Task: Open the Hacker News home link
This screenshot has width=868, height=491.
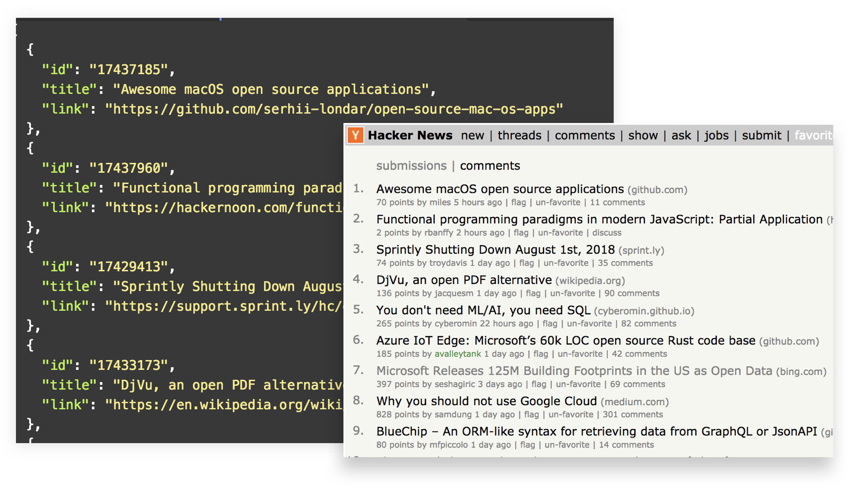Action: (410, 136)
